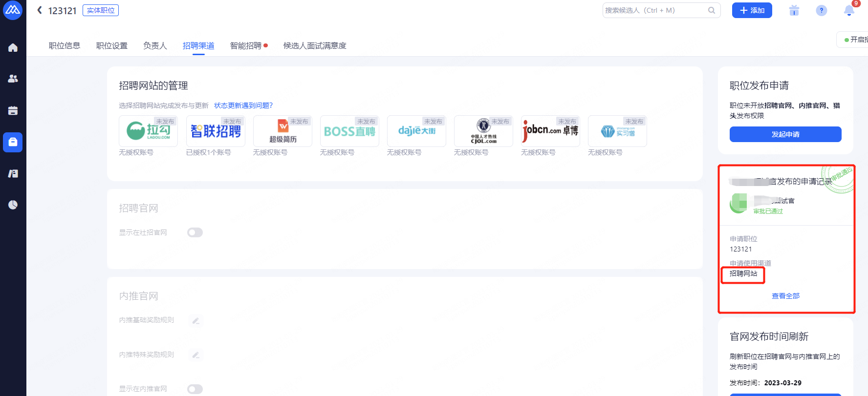Open the 负责人 tab

pyautogui.click(x=155, y=45)
